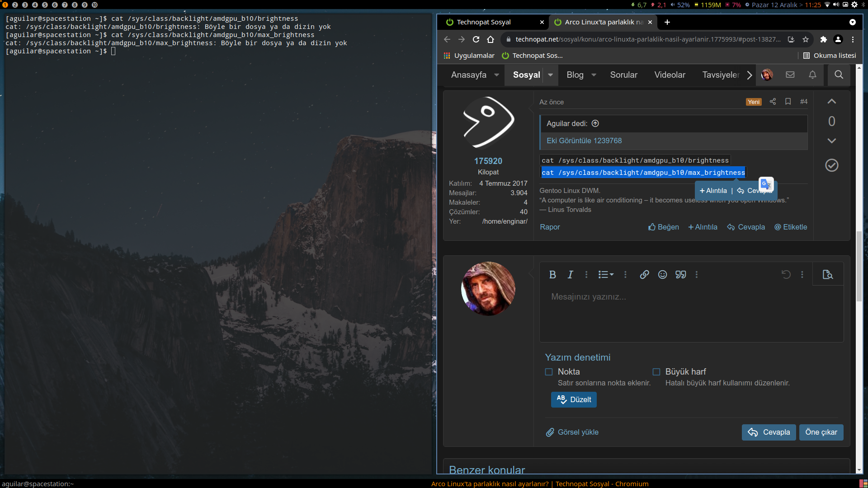
Task: Enable the Büyük harf checkbox
Action: pos(656,372)
